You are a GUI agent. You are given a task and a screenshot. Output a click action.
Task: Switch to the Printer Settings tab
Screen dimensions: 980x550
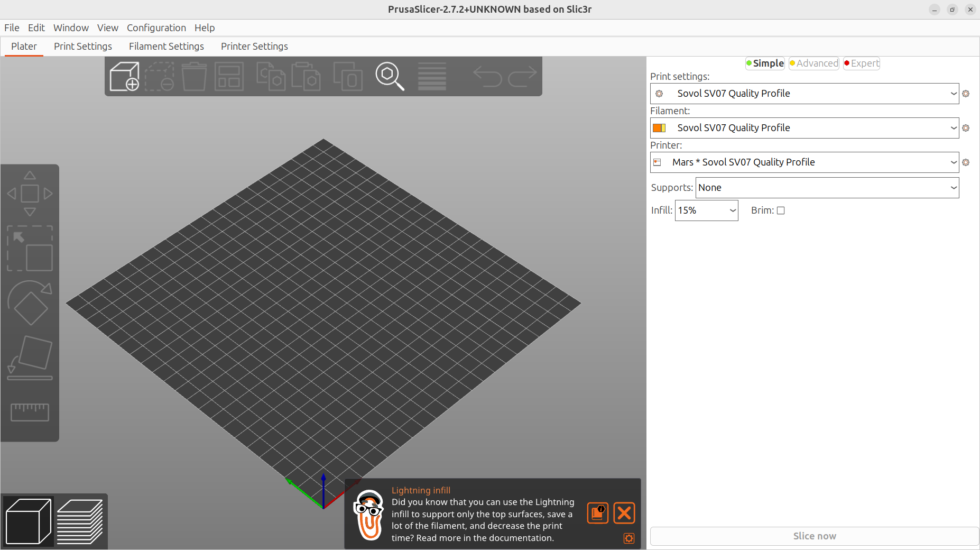click(254, 47)
